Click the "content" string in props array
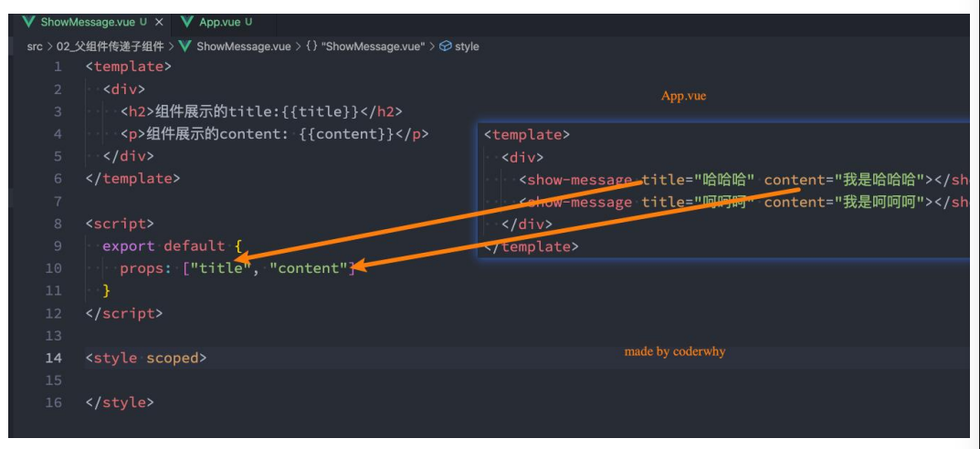 (310, 268)
